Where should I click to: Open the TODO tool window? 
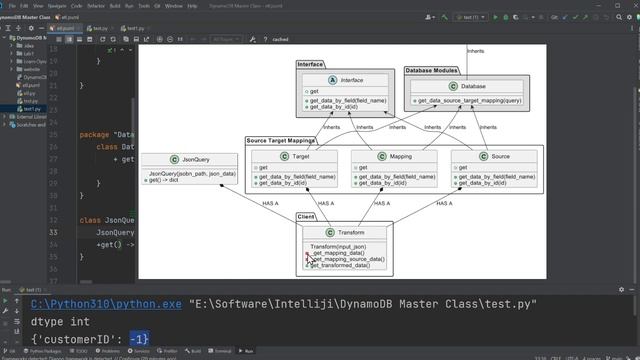coord(79,351)
